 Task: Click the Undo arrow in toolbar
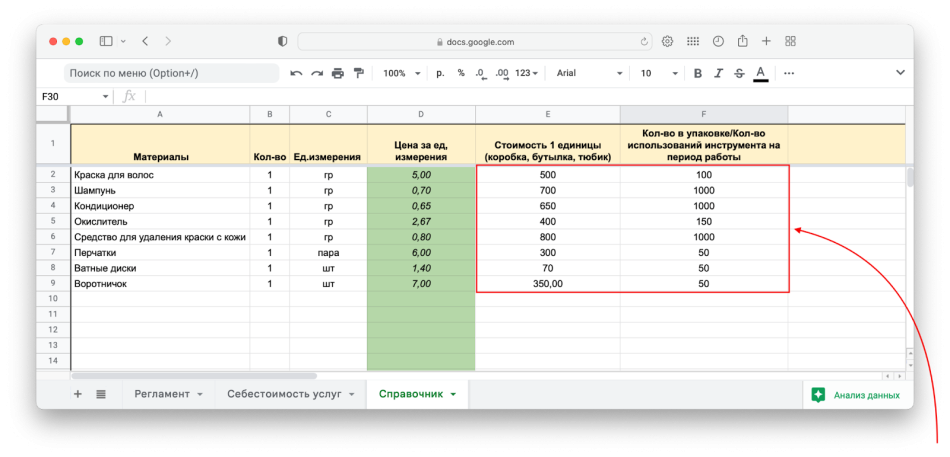(x=296, y=73)
